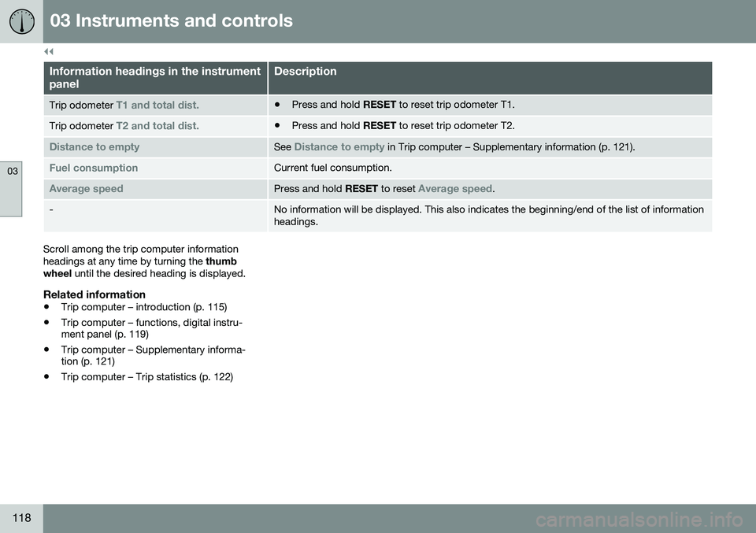Open 'Trip computer – Trip statistics (p. 122)' reference
This screenshot has height=533, width=756.
(x=147, y=377)
